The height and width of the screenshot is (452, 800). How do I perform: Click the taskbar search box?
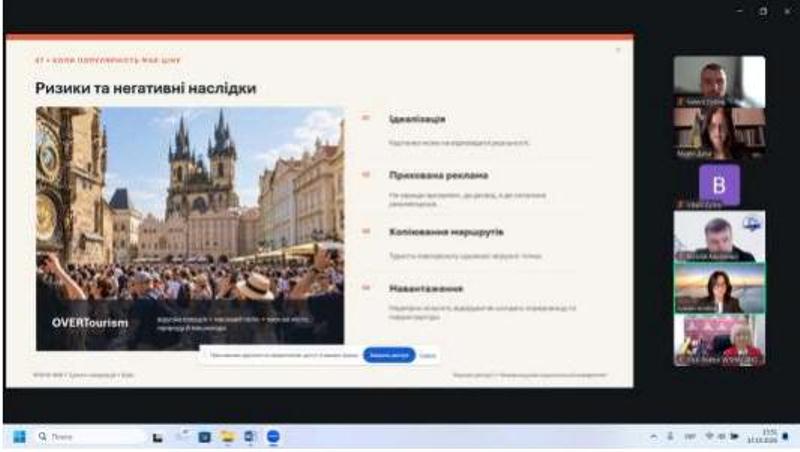[91, 437]
